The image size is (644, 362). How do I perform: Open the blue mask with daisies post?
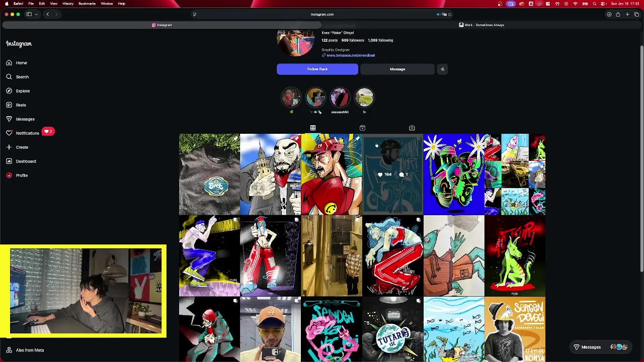[x=454, y=174]
